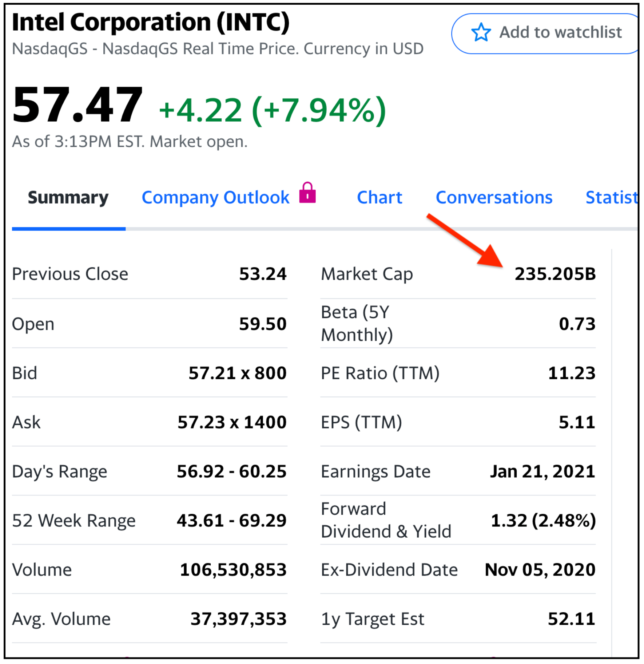644x664 pixels.
Task: Click the Bid value 57.21 x 800
Action: [238, 373]
